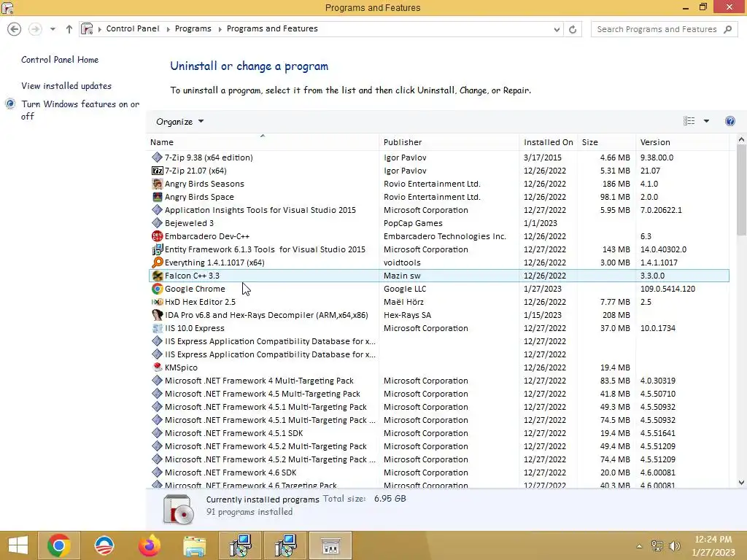Click the 7-Zip 21.07 program icon
The image size is (747, 560).
click(x=158, y=171)
